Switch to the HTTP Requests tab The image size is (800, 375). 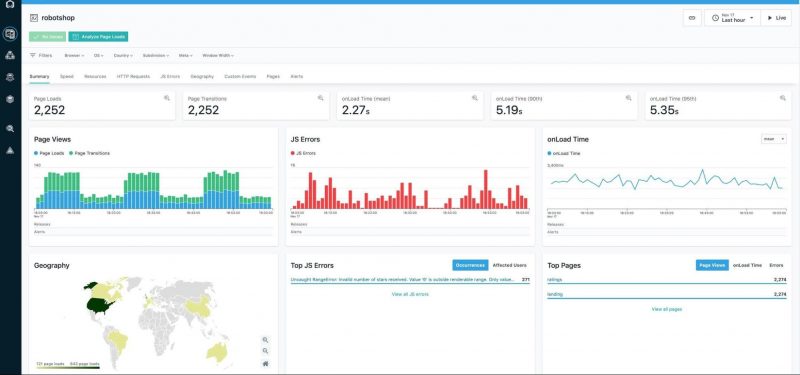tap(133, 77)
